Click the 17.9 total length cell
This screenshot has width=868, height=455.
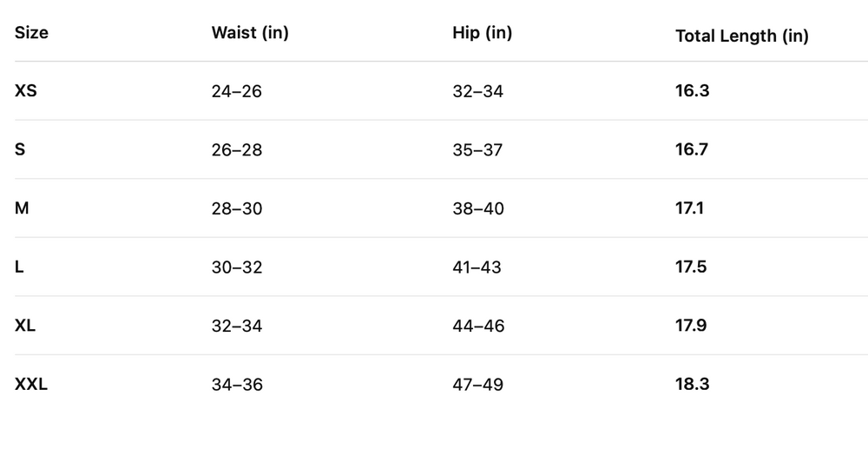(x=692, y=326)
